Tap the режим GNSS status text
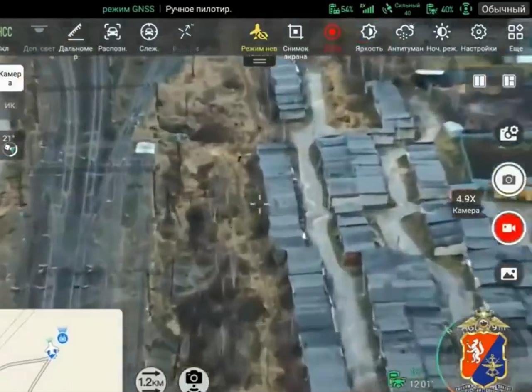This screenshot has width=532, height=392. (128, 9)
